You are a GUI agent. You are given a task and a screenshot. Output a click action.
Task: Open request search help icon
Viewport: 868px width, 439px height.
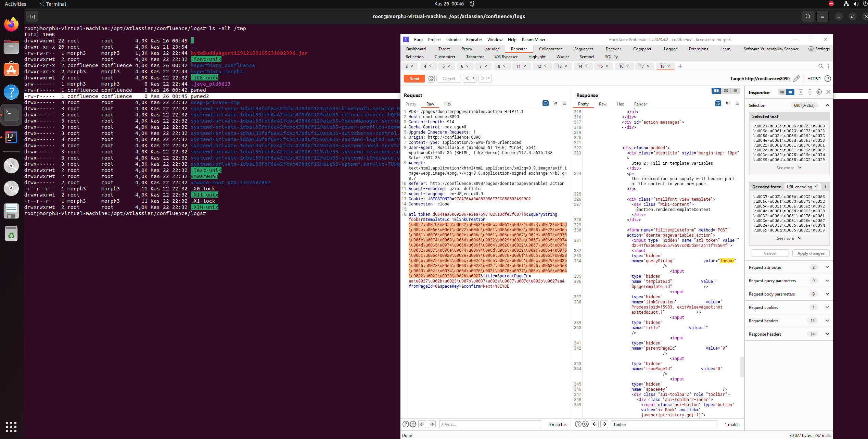click(406, 424)
